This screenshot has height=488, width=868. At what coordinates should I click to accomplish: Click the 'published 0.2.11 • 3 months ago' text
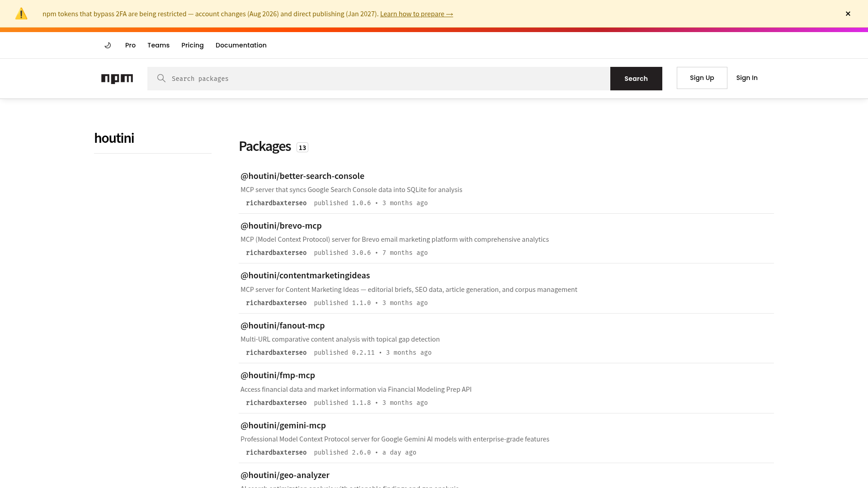pos(373,352)
